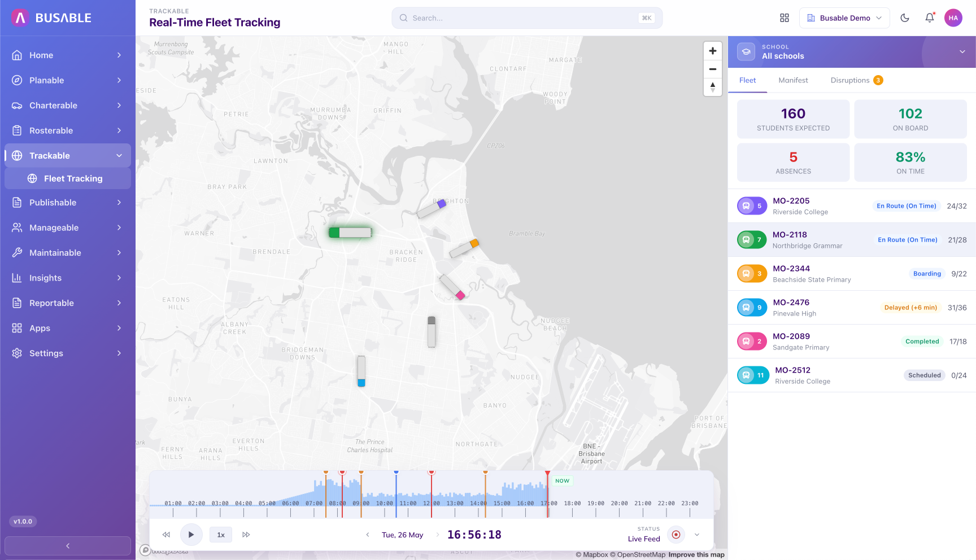976x560 pixels.
Task: Zoom out on the map
Action: [713, 69]
